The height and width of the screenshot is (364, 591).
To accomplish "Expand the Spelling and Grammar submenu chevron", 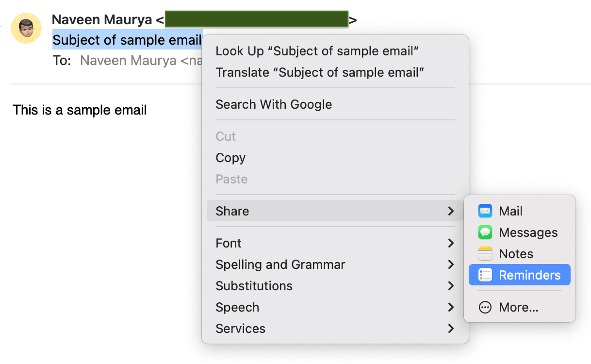I will [451, 265].
